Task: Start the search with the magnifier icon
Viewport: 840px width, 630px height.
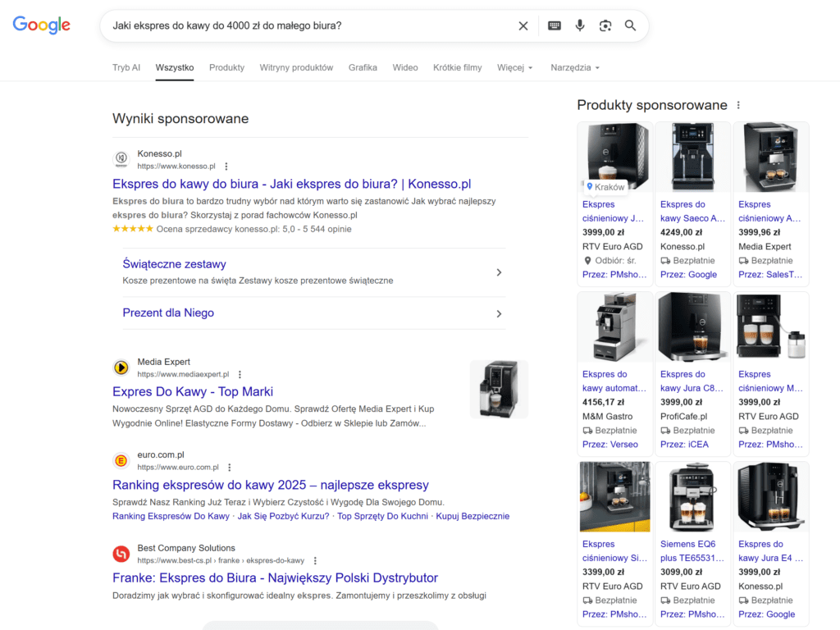Action: [x=630, y=25]
